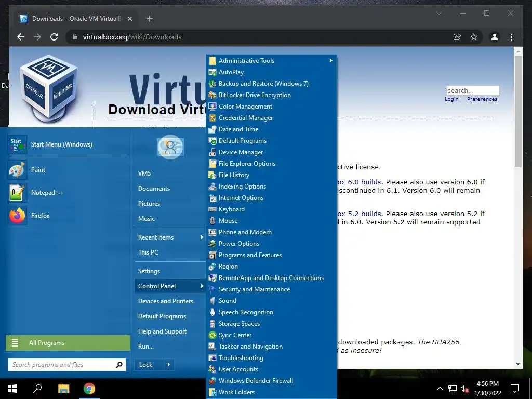Click the Chrome address bar URL
Viewport: 532px width, 399px height.
pyautogui.click(x=132, y=37)
